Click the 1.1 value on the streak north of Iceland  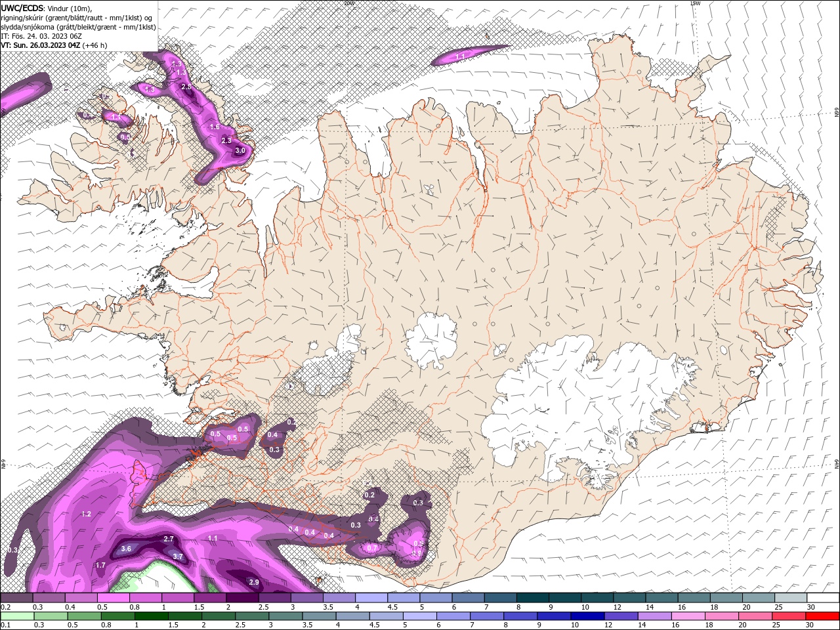click(460, 57)
